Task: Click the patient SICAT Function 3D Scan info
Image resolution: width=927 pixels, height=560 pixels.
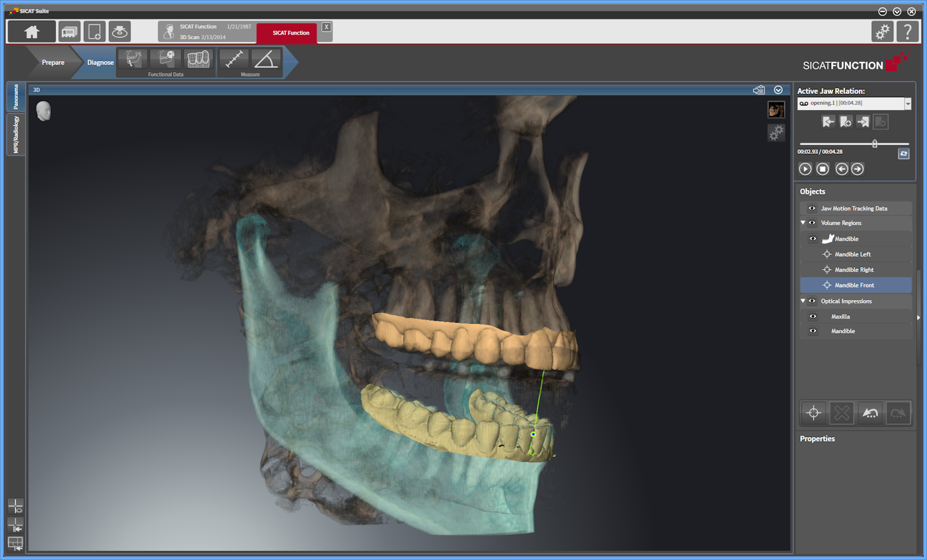Action: tap(207, 32)
